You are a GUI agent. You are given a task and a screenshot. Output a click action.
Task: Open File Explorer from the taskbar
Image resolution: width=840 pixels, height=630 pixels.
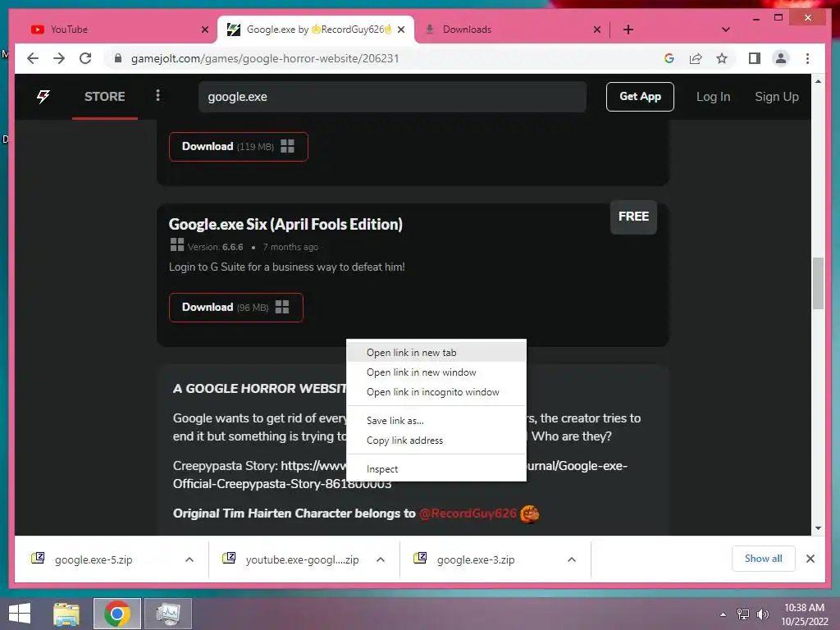pos(66,614)
